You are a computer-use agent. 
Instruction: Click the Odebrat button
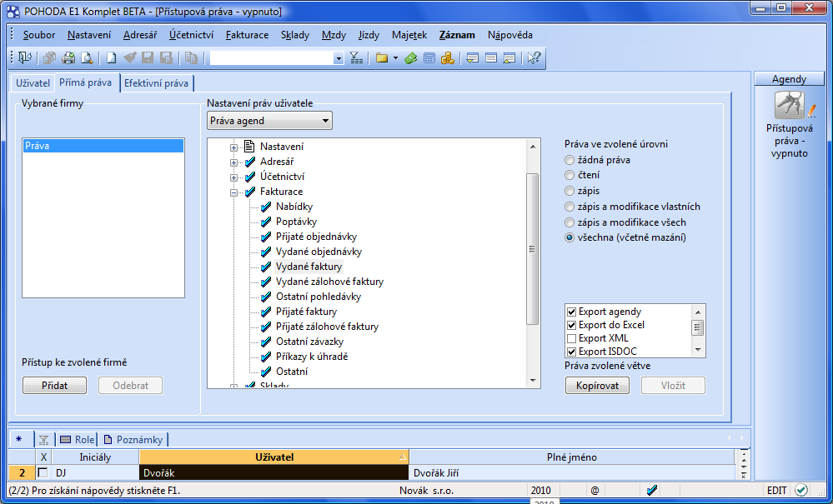[x=131, y=386]
